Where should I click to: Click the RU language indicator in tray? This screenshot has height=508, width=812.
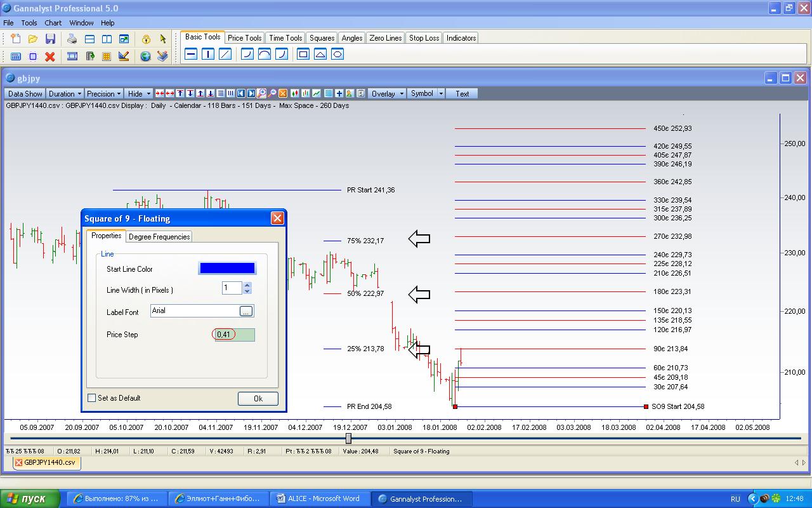point(735,499)
